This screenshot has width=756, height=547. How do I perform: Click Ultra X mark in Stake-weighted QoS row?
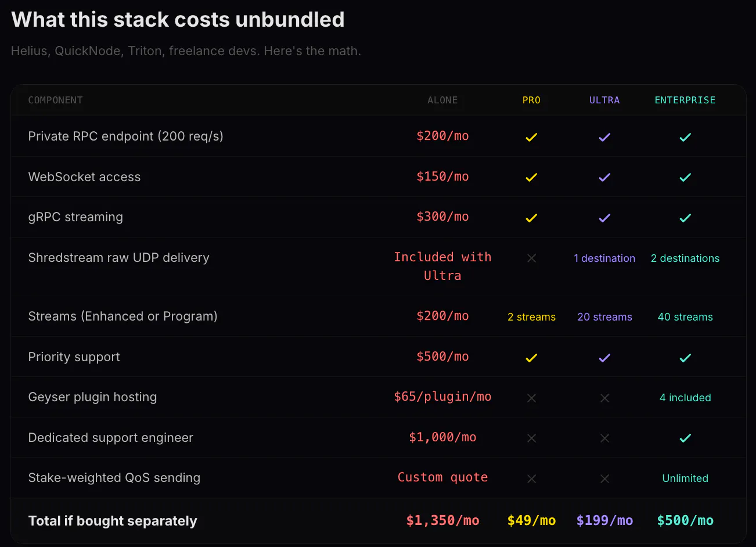coord(604,478)
